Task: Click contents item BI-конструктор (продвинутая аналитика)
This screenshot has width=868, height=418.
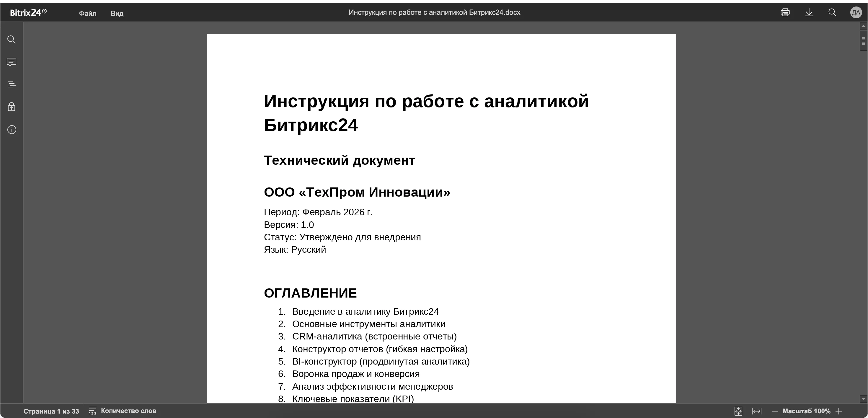Action: coord(381,361)
